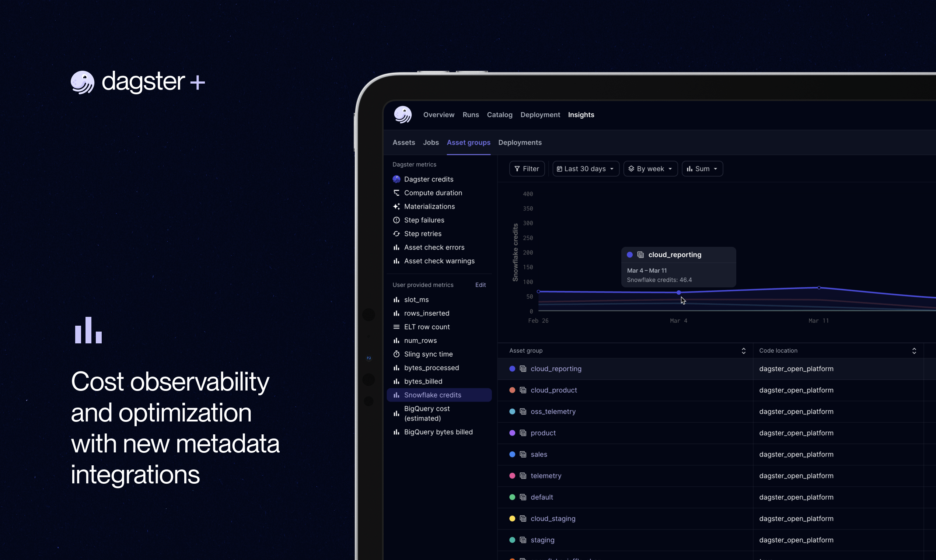Open the Insights navigation item
Screen dimensions: 936x560
[581, 114]
